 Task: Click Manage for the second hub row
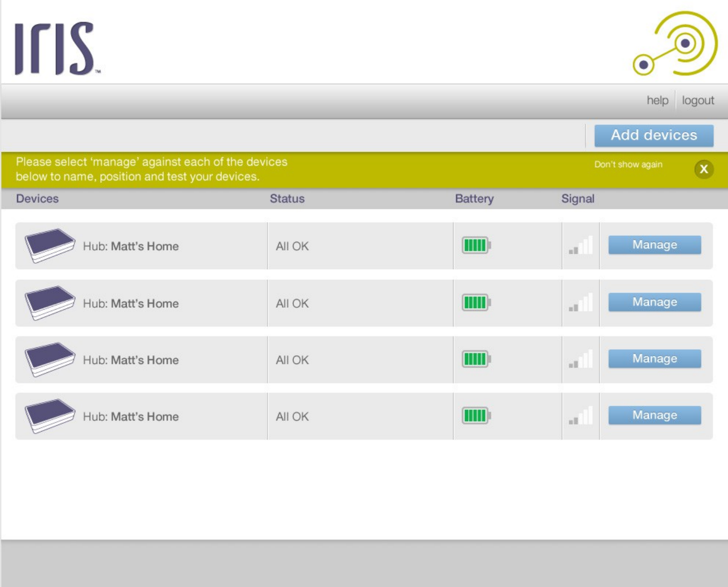tap(655, 302)
